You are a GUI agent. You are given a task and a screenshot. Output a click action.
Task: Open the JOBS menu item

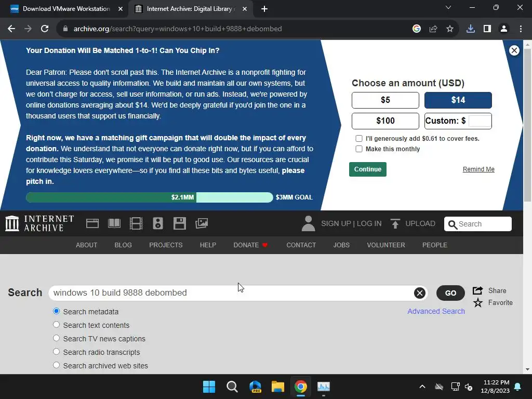341,245
